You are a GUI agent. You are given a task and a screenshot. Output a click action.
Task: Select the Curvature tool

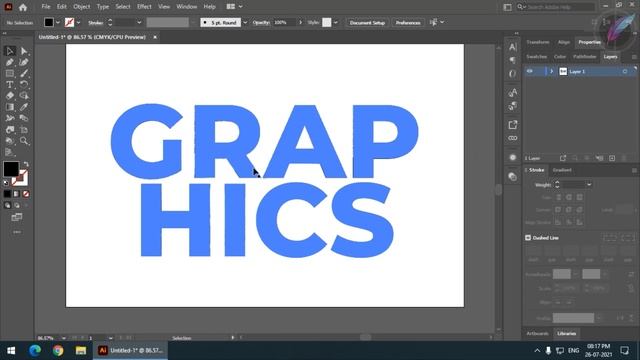24,62
